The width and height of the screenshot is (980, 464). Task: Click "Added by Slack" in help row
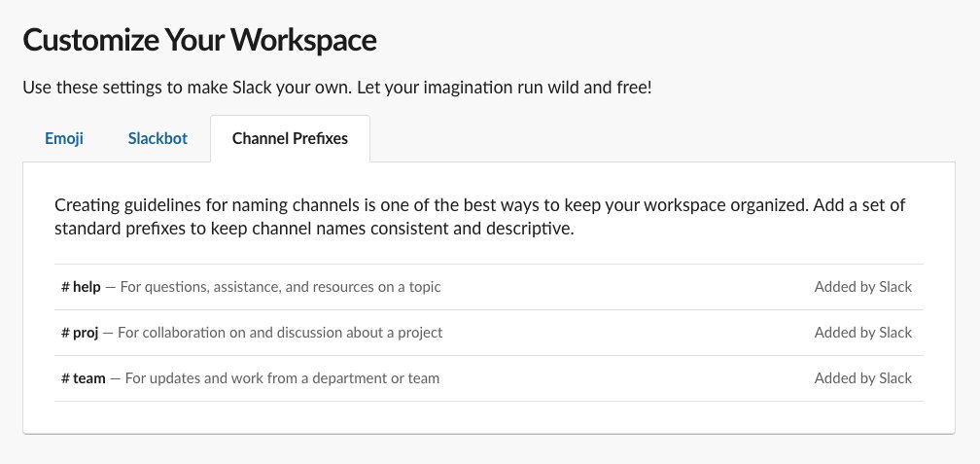[862, 287]
